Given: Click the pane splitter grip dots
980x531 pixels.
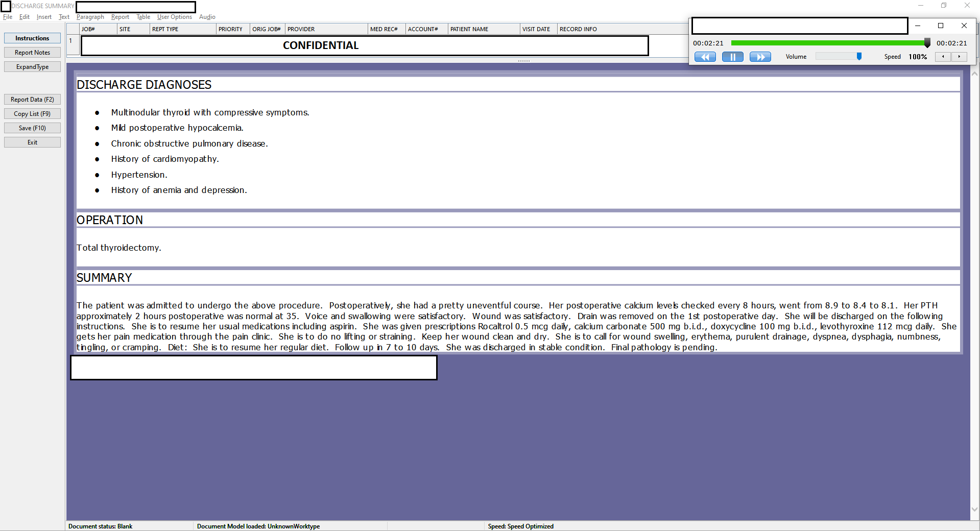Looking at the screenshot, I should [523, 61].
